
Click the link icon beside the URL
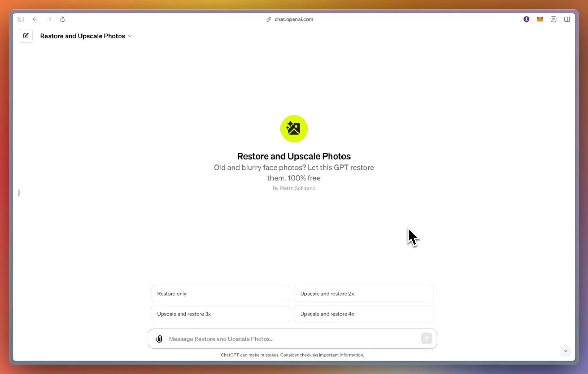coord(269,19)
